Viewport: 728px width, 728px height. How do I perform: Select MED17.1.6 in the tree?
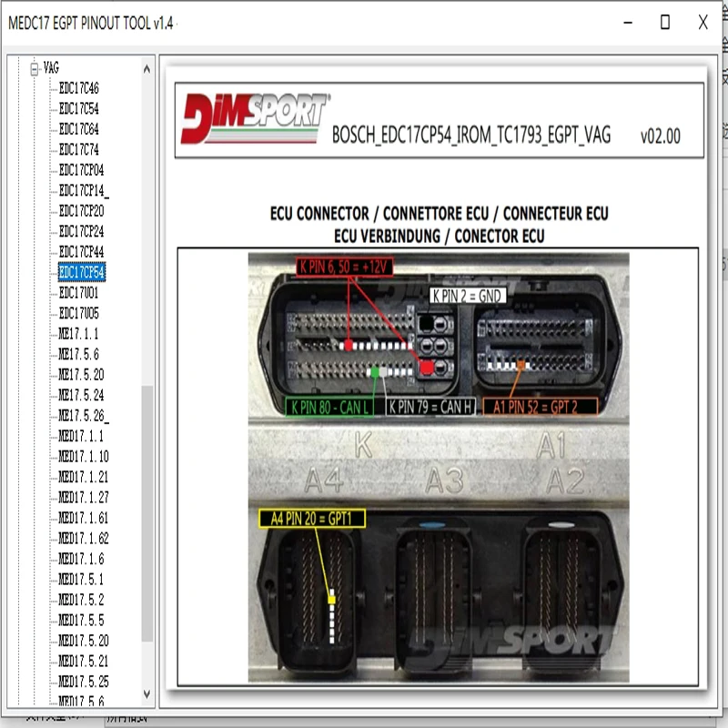(x=81, y=559)
